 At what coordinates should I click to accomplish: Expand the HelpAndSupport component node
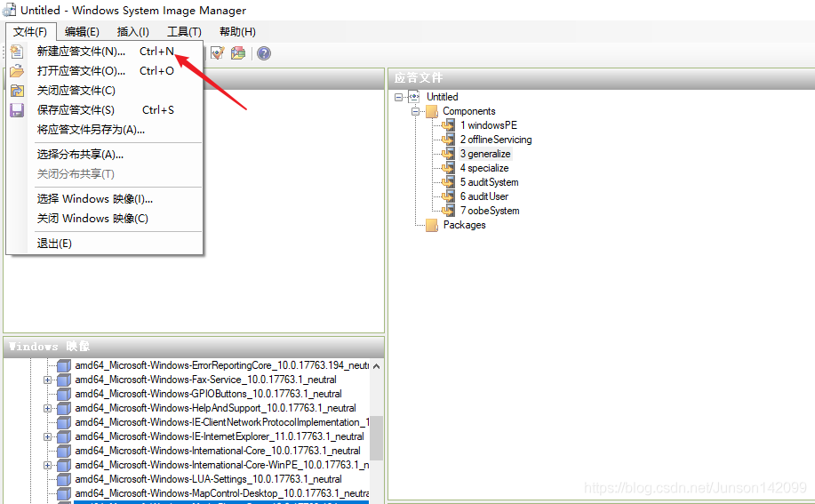pos(47,408)
